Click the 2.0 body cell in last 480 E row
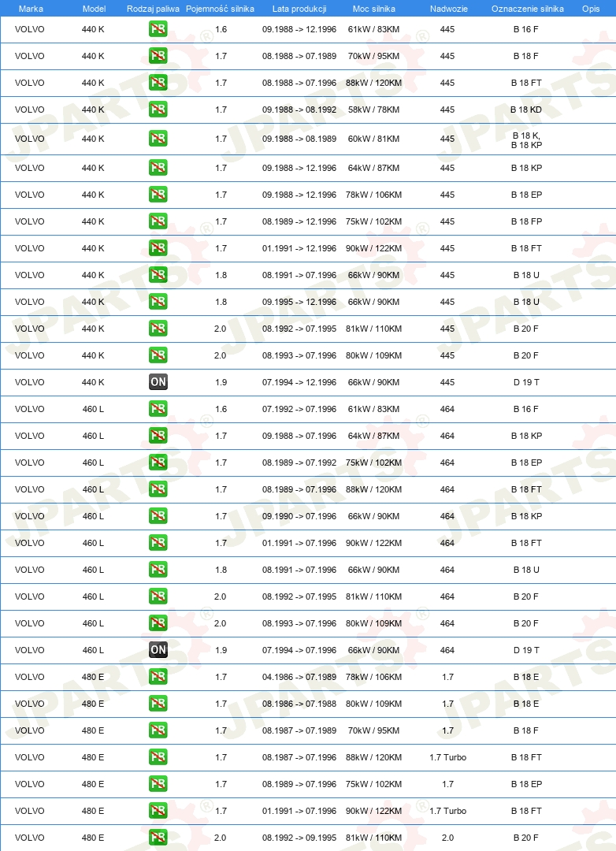This screenshot has height=851, width=616. pyautogui.click(x=447, y=838)
